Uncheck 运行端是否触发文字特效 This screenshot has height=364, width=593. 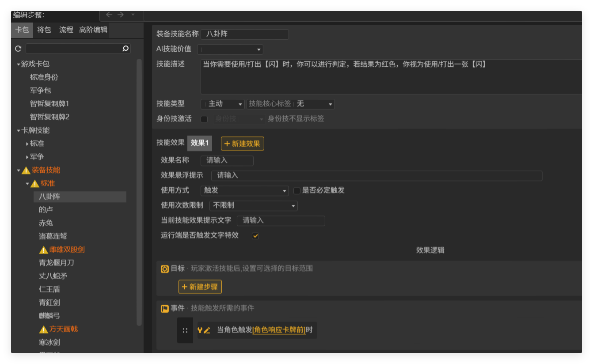click(255, 236)
